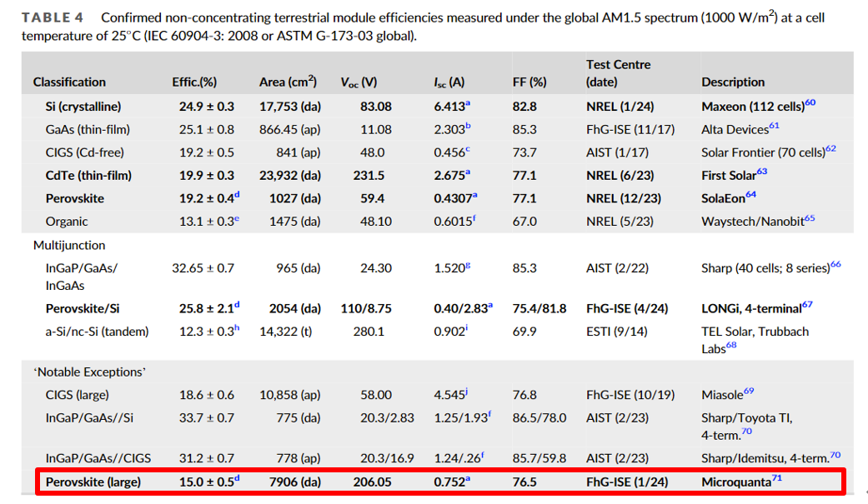Select the Isc (A) column header

(x=449, y=82)
